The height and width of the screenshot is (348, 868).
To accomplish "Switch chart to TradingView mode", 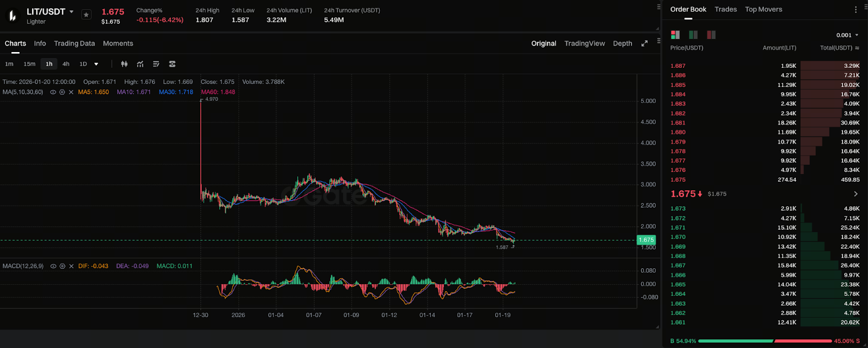I will 584,43.
